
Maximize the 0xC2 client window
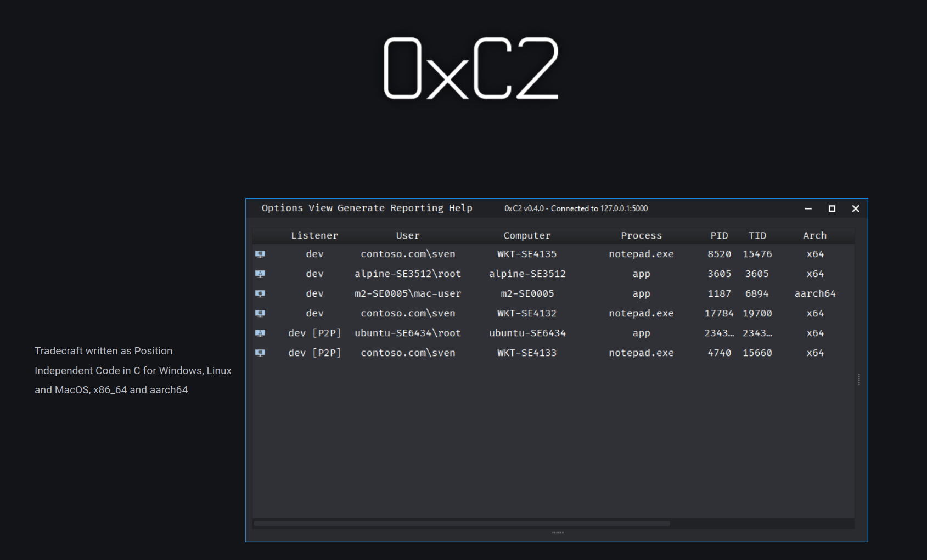tap(832, 208)
